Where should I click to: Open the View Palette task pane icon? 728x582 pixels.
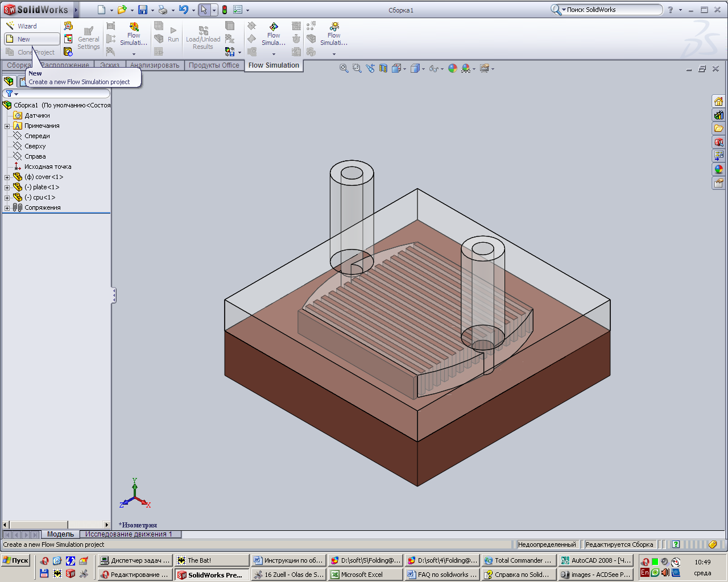tap(718, 156)
